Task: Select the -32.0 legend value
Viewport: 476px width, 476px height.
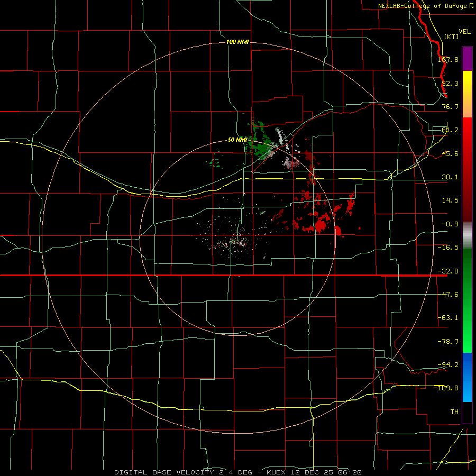Action: pyautogui.click(x=448, y=271)
